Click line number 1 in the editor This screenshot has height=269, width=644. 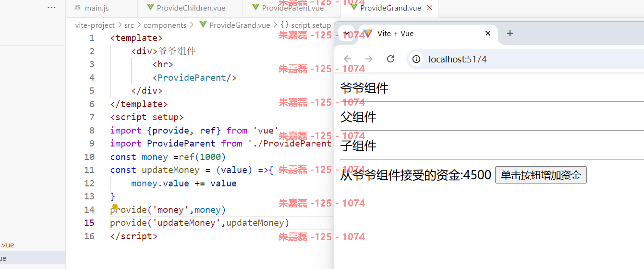click(x=92, y=38)
